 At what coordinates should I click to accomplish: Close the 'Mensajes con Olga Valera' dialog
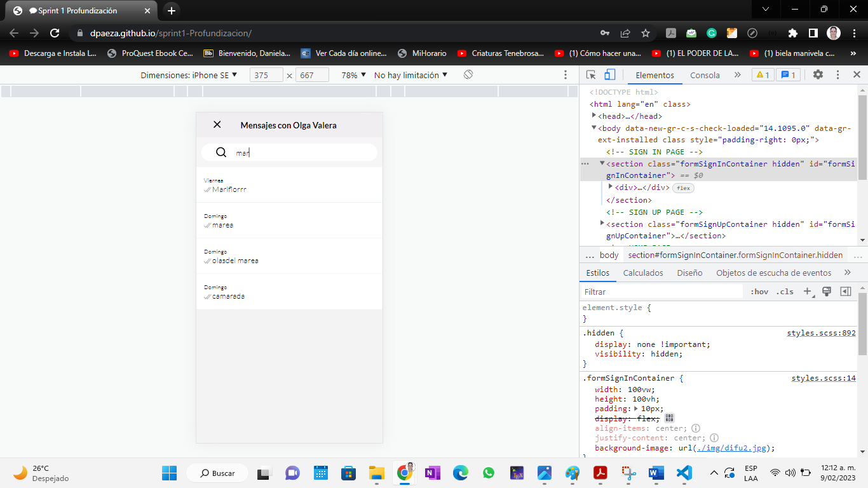pyautogui.click(x=217, y=125)
